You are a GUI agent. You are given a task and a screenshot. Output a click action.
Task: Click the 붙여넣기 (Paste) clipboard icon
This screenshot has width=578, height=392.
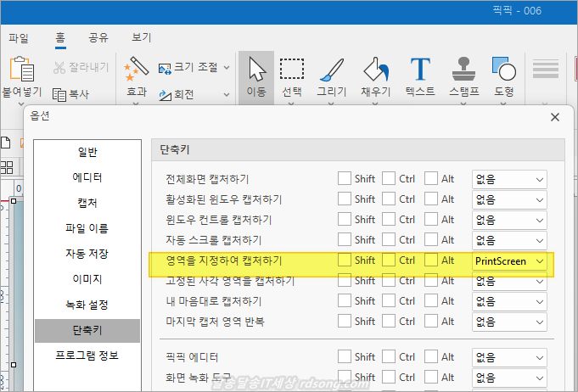click(x=20, y=76)
